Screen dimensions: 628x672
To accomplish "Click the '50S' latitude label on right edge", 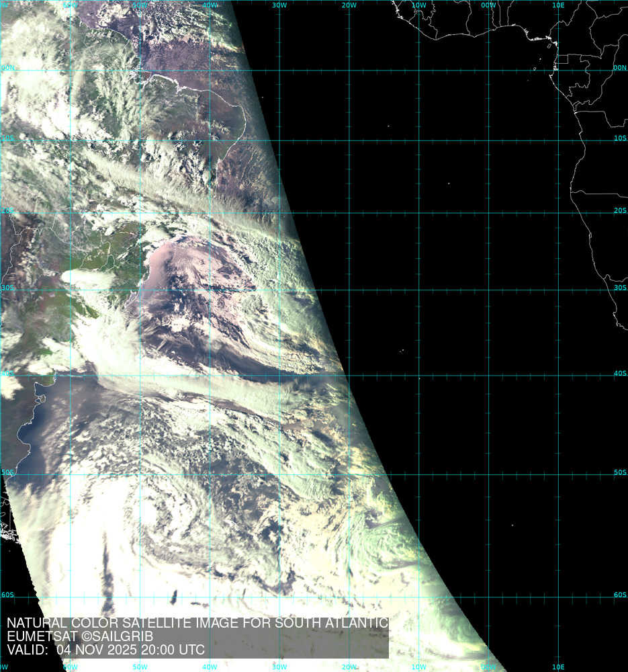I will coord(619,472).
